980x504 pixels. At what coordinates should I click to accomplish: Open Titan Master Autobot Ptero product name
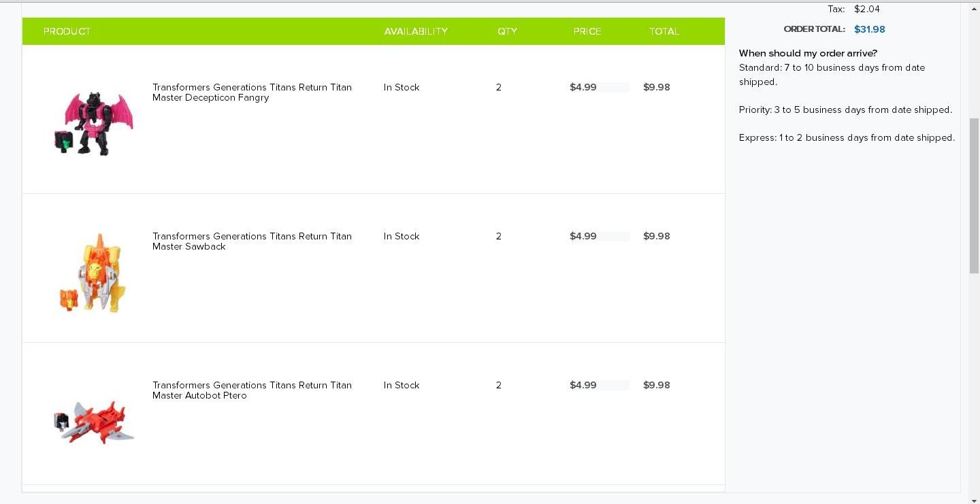pos(252,390)
